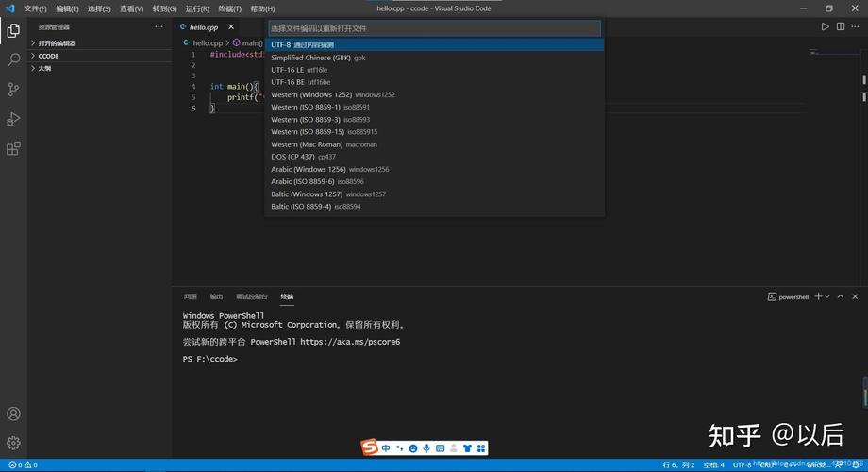Open editor More Actions ellipsis

coord(856,26)
